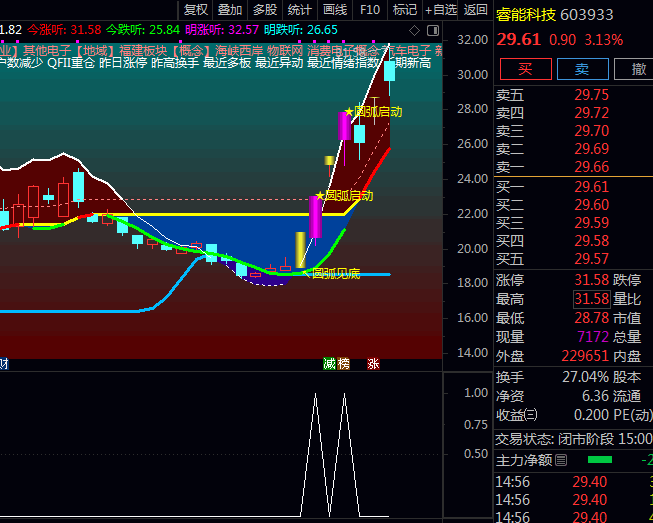Click the 最低 value 28.78

[591, 318]
